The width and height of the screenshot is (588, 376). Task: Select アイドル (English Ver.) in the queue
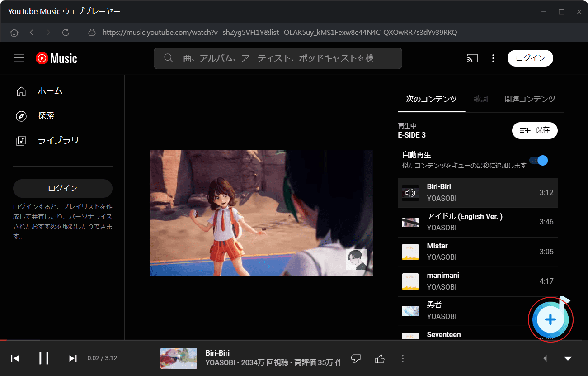478,222
